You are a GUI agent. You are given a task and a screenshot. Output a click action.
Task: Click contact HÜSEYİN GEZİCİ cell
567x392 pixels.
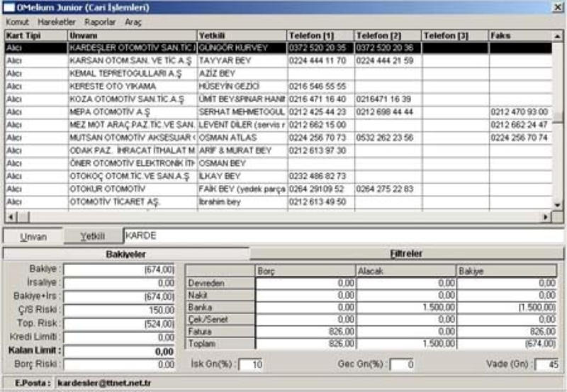click(242, 86)
